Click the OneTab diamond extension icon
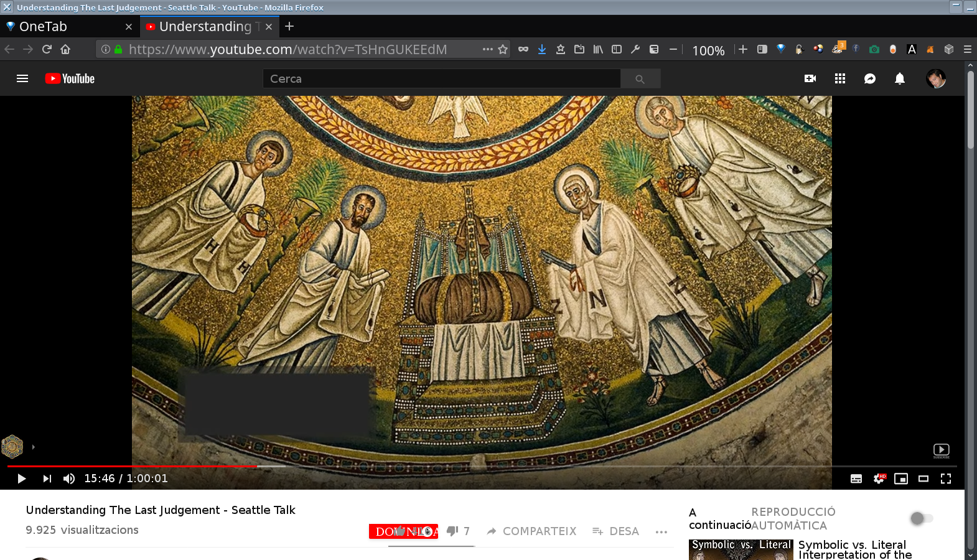 click(781, 49)
